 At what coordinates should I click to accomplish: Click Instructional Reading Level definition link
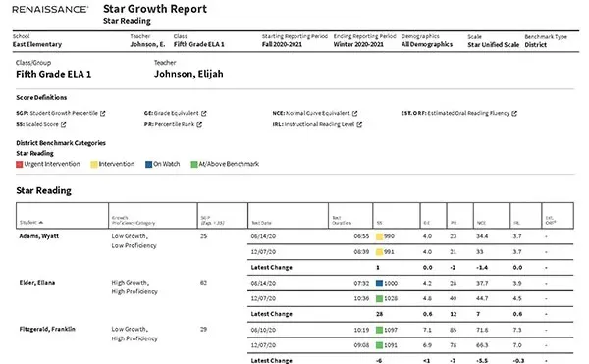coord(319,124)
